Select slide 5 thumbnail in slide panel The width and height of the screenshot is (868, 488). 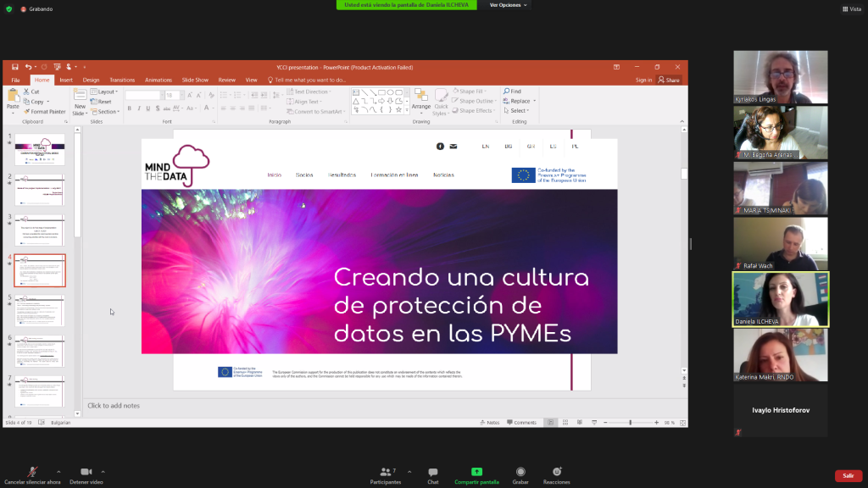(x=39, y=311)
